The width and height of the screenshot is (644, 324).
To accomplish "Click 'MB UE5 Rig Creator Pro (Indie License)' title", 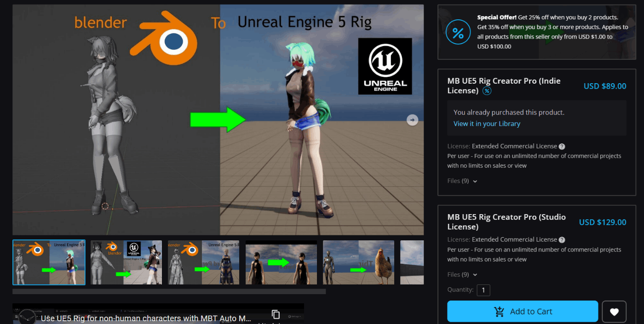I will [x=504, y=85].
